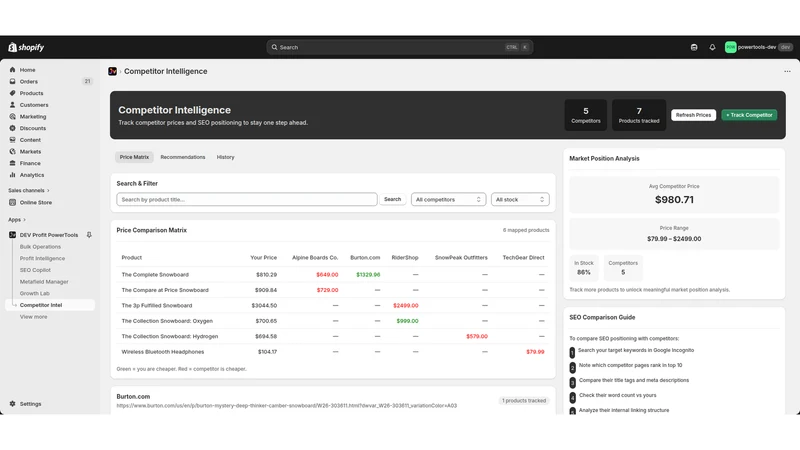This screenshot has width=800, height=450.
Task: Open the Markets globe icon
Action: pyautogui.click(x=13, y=152)
